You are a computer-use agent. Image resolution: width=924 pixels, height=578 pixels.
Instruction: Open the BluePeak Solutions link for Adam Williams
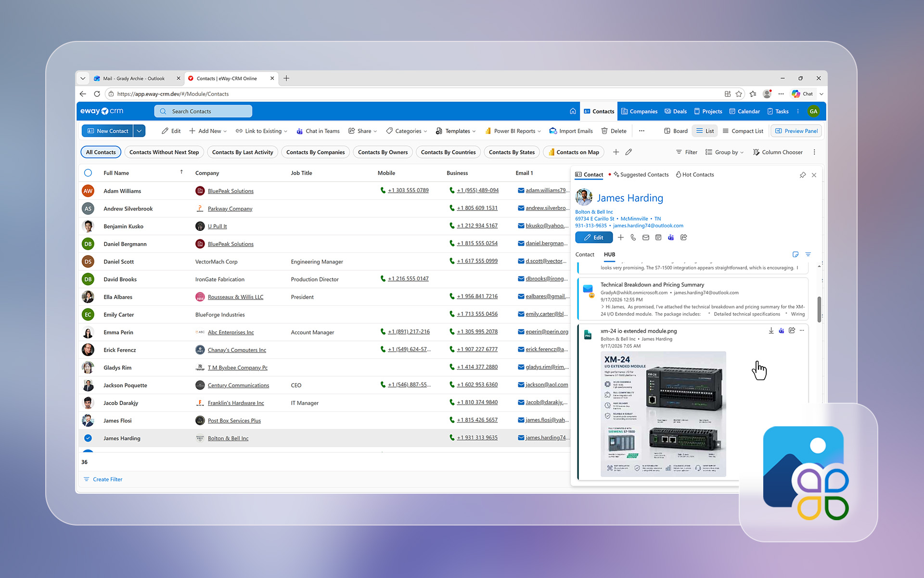231,191
